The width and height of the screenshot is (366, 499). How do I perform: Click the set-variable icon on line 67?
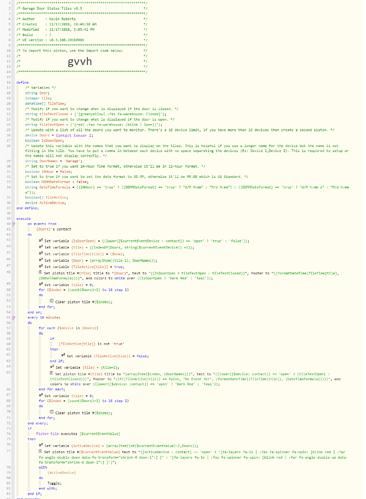(41, 395)
